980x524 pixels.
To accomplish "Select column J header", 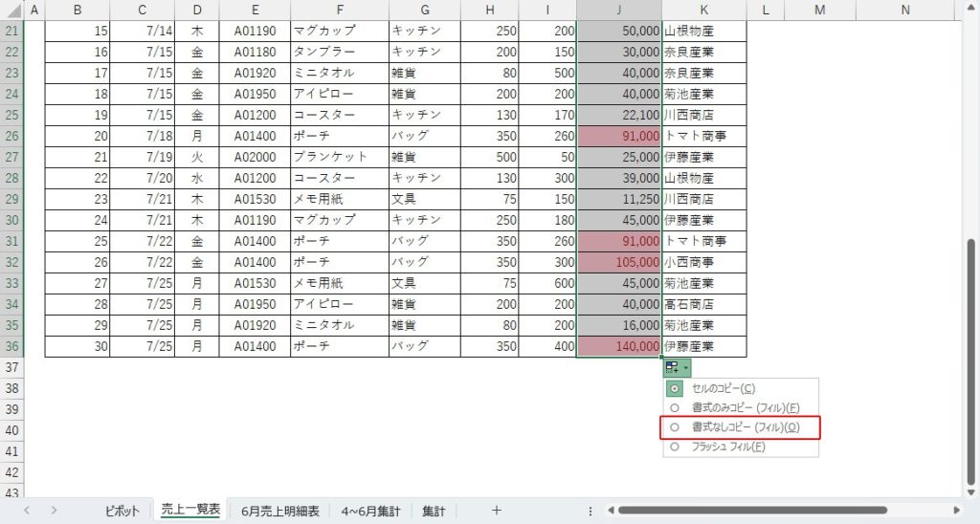I will [619, 10].
